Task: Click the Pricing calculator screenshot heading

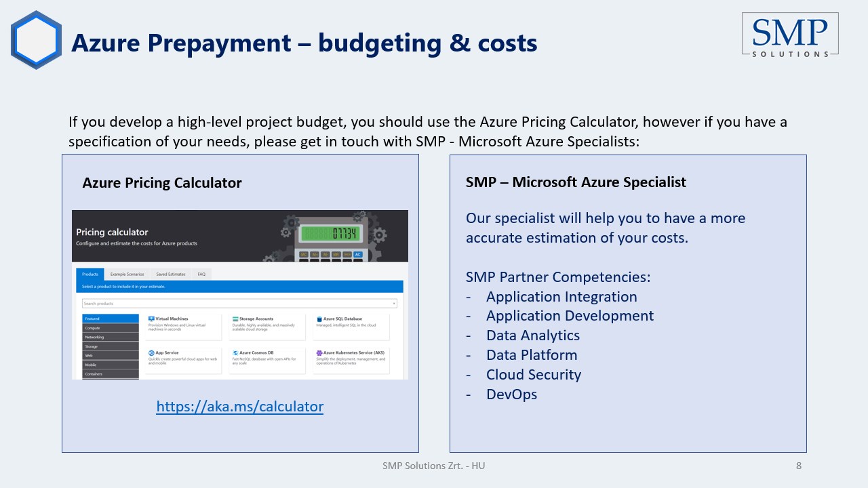Action: pyautogui.click(x=112, y=232)
